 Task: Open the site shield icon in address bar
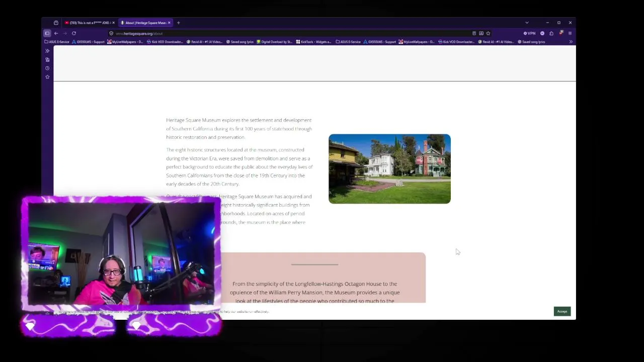[111, 33]
